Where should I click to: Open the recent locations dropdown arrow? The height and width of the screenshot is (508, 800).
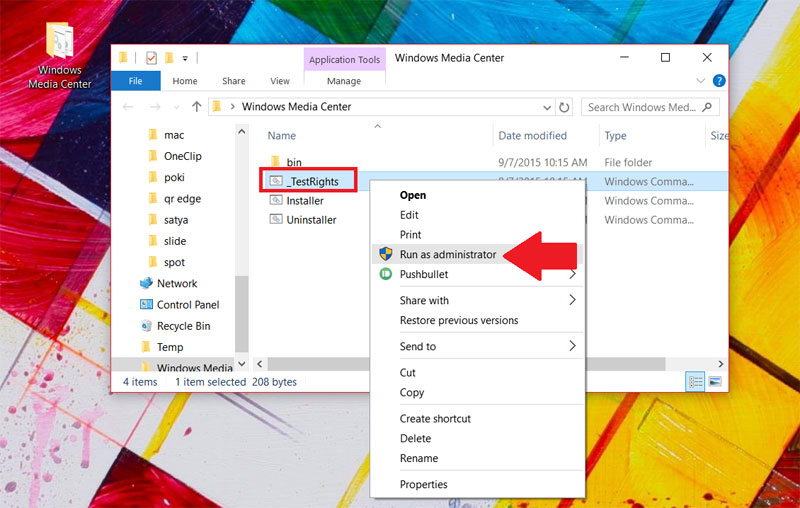177,107
